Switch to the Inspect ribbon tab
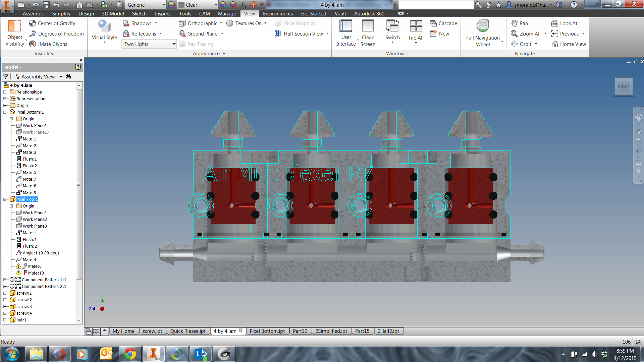This screenshot has width=644, height=362. click(162, 14)
